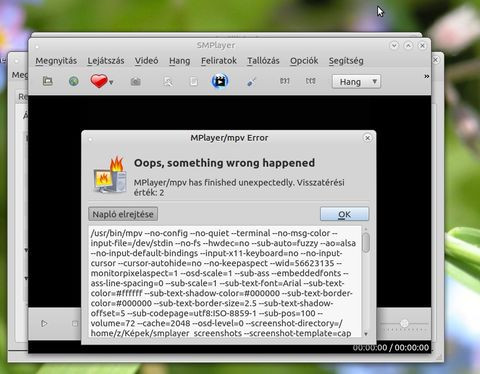Click the Napló elrejtése button
Screen dimensions: 480x374
(x=123, y=214)
